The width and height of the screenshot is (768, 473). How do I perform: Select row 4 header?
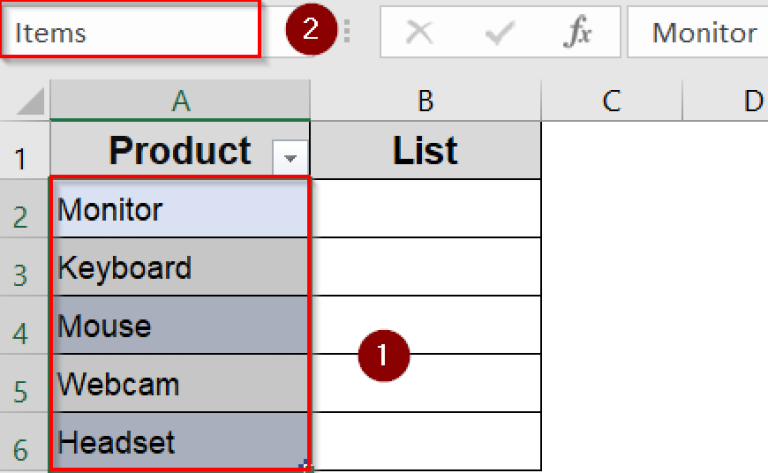coord(24,326)
